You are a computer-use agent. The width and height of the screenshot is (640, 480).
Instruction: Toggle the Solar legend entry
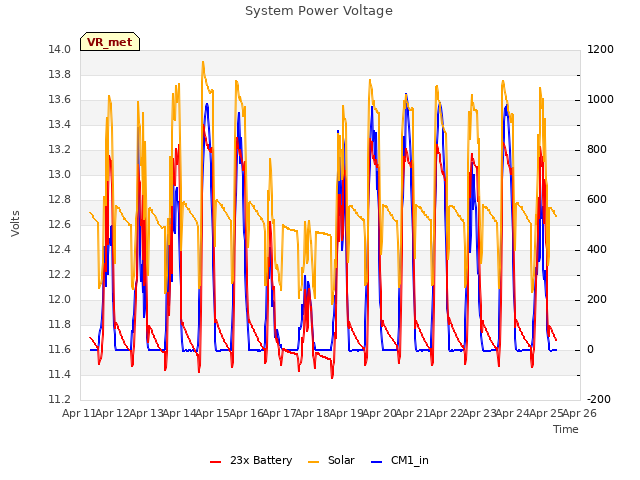[x=331, y=460]
